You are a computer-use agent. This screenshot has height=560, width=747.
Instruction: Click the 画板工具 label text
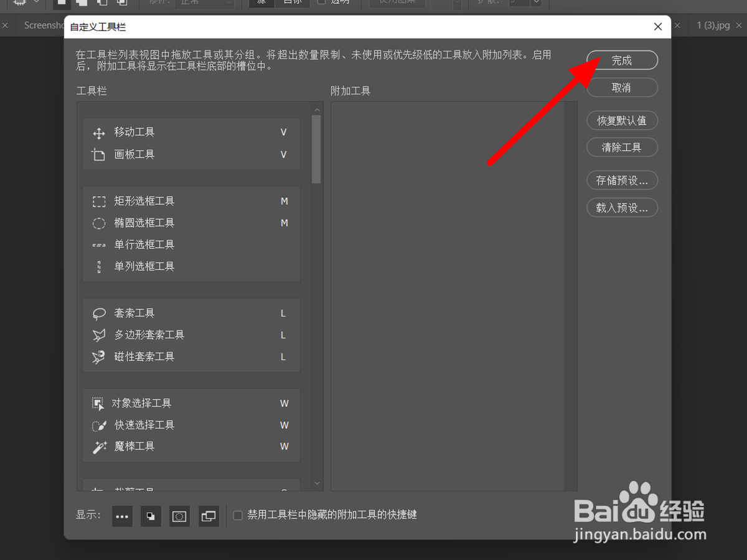pos(134,154)
